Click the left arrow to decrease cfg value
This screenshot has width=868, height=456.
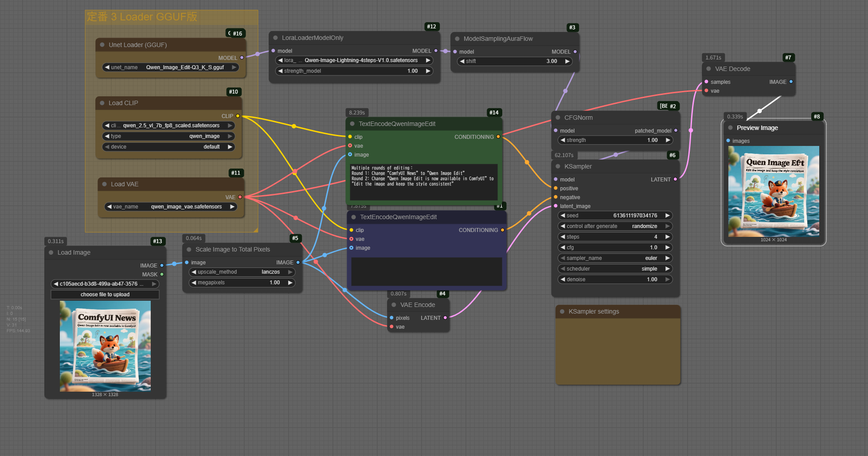[x=563, y=248]
